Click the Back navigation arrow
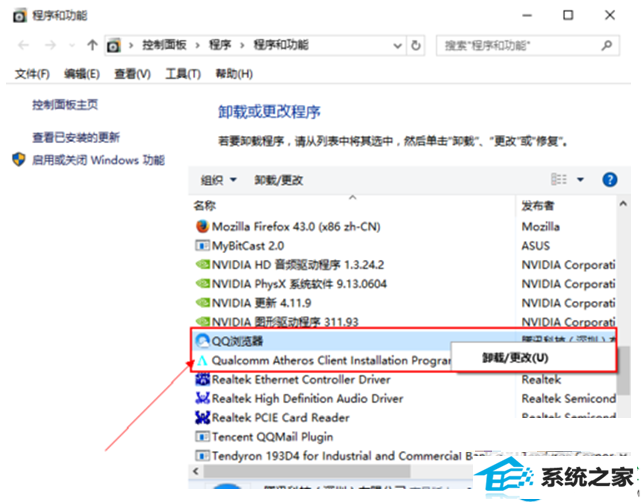The image size is (642, 504). pos(24,45)
